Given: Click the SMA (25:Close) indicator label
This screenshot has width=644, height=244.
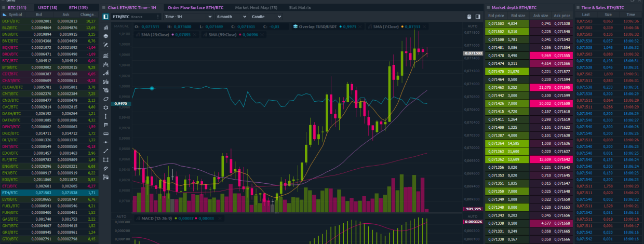Looking at the screenshot, I should click(x=155, y=35).
